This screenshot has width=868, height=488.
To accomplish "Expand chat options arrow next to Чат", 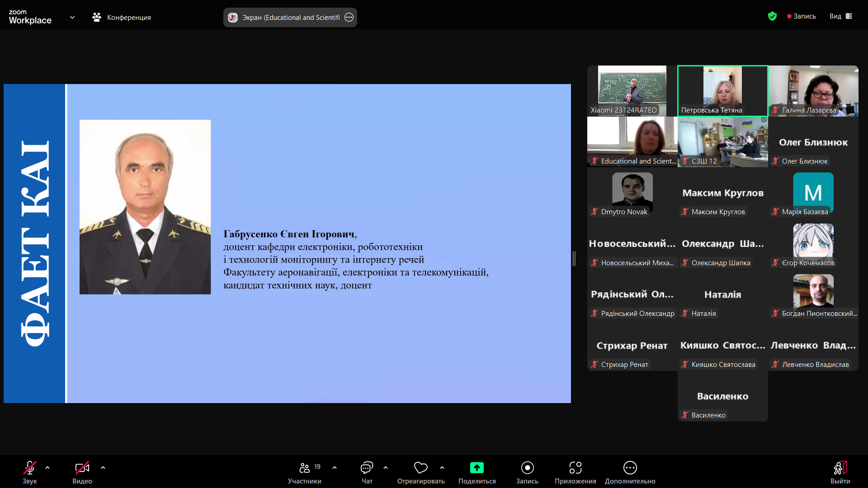I will [386, 468].
